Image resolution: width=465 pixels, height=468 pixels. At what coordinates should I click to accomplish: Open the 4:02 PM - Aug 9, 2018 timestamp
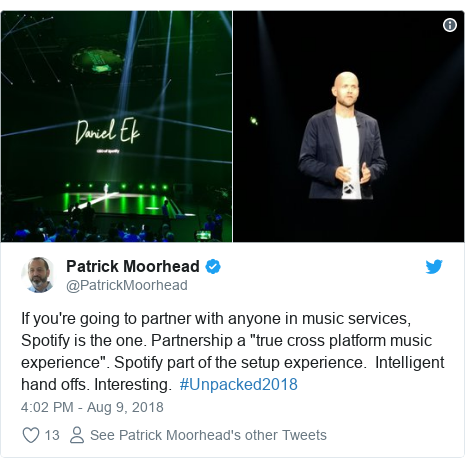(92, 407)
